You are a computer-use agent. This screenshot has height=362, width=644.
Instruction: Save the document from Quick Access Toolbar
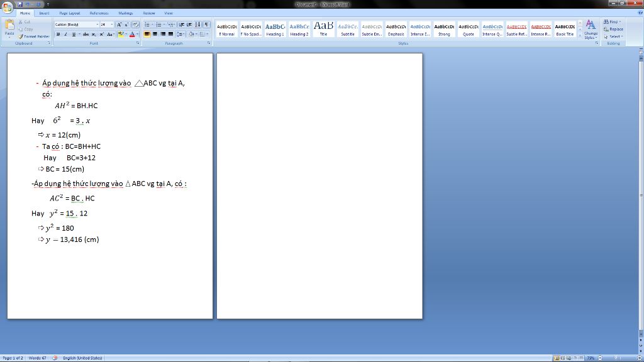tap(19, 4)
